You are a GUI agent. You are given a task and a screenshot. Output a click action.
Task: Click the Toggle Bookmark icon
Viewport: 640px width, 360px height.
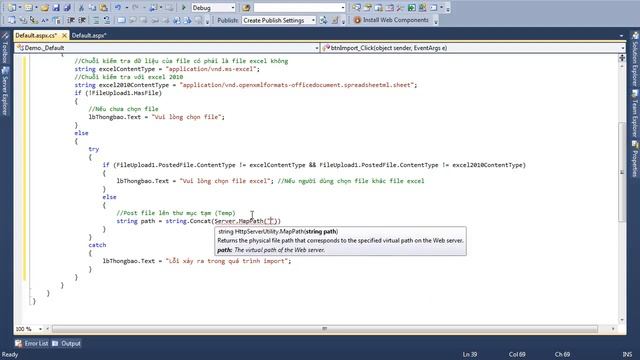coord(122,20)
